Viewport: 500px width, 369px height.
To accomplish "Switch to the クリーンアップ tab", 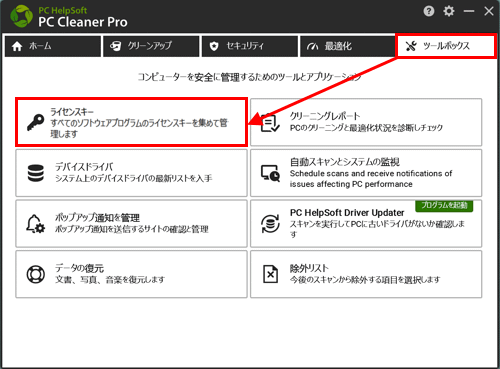I will [x=151, y=46].
